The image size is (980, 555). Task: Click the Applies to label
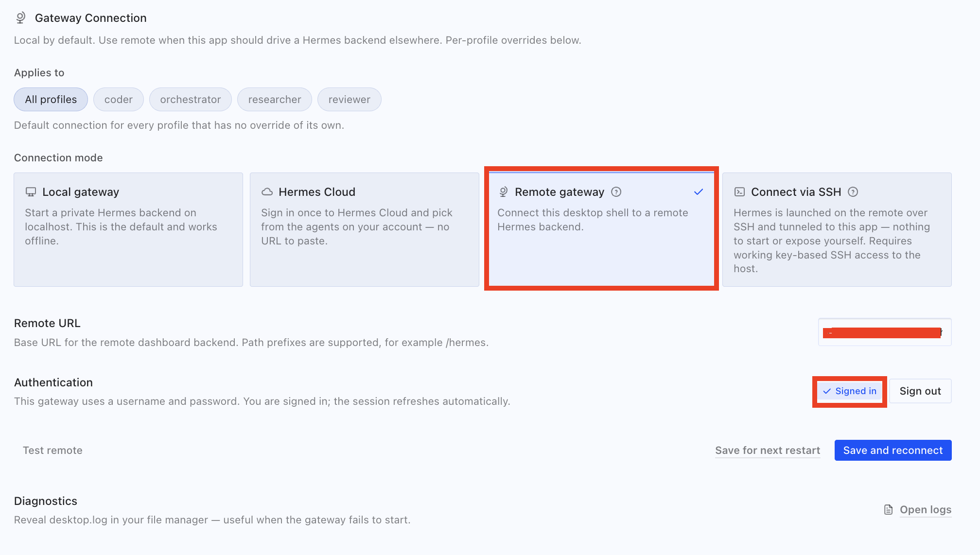click(x=39, y=73)
